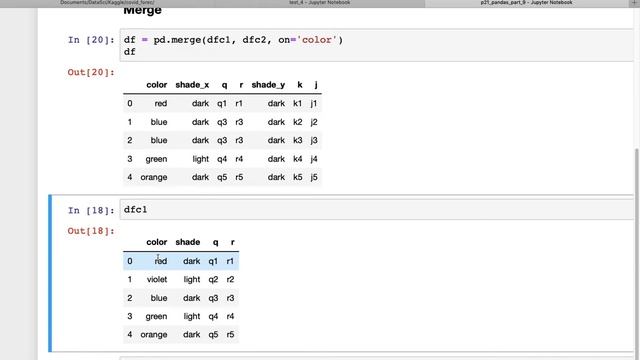Click cell r2 in the dfc1 table
Image resolution: width=640 pixels, height=360 pixels.
(x=230, y=280)
